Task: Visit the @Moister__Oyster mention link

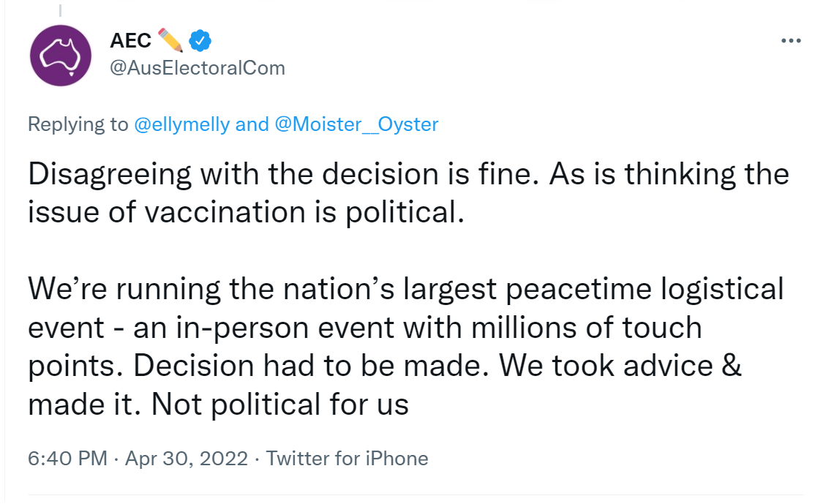Action: pos(356,124)
